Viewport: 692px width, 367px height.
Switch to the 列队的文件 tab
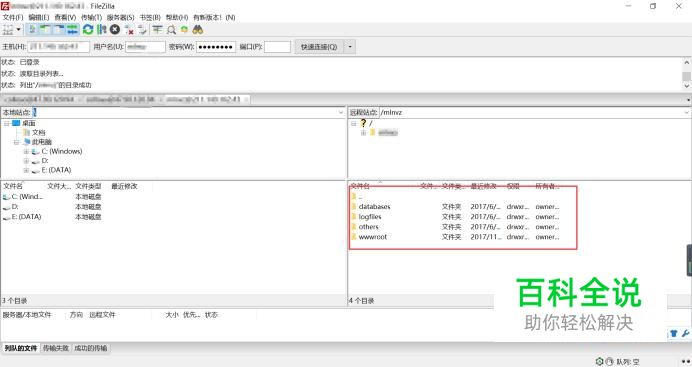coord(21,348)
